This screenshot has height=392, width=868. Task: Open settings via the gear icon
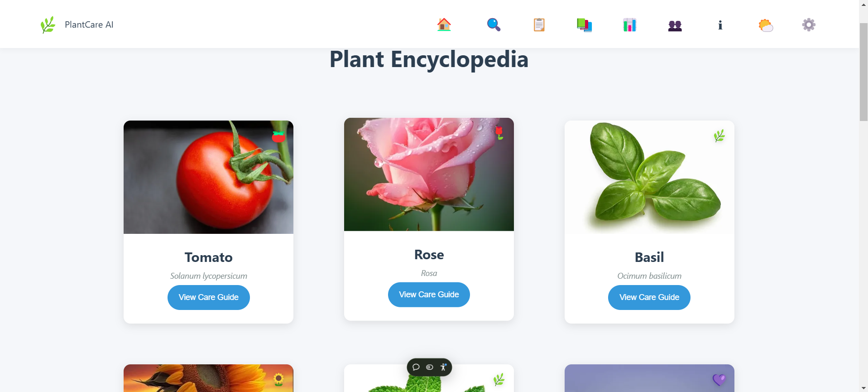click(809, 24)
